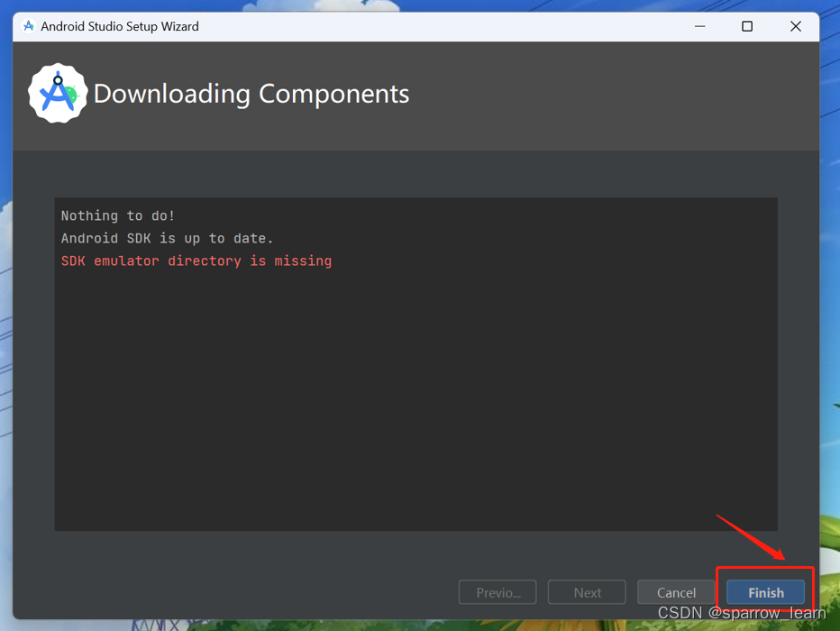This screenshot has height=631, width=840.
Task: Click the 'SDK emulator directory is missing' message
Action: click(196, 261)
